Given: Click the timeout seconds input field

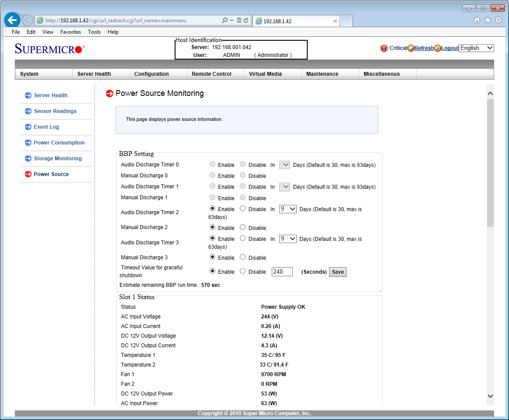Looking at the screenshot, I should click(282, 272).
